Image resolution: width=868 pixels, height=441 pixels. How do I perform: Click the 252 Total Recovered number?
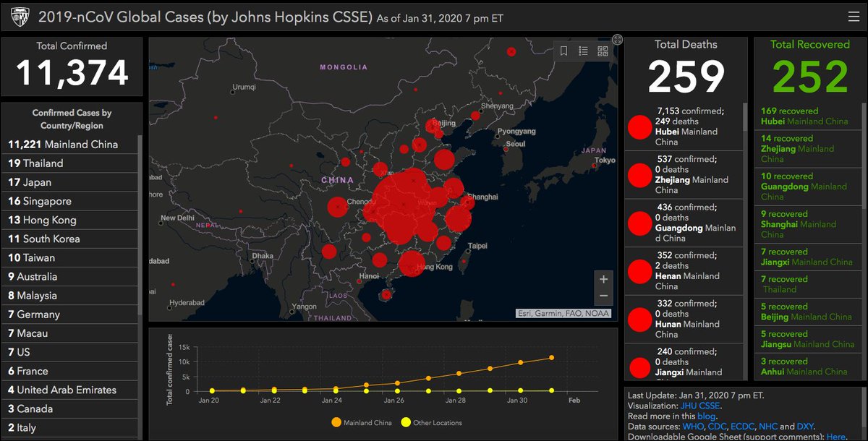810,77
